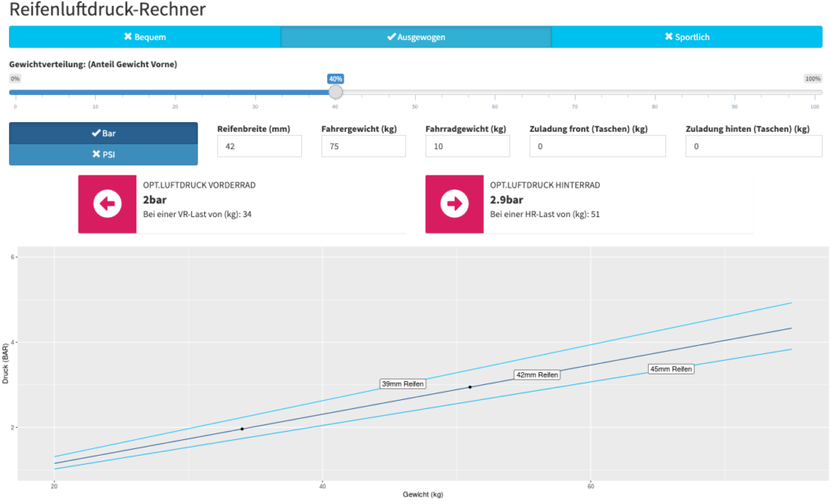Image resolution: width=840 pixels, height=504 pixels.
Task: Click the right arrow icon for Hinterrad
Action: (454, 203)
